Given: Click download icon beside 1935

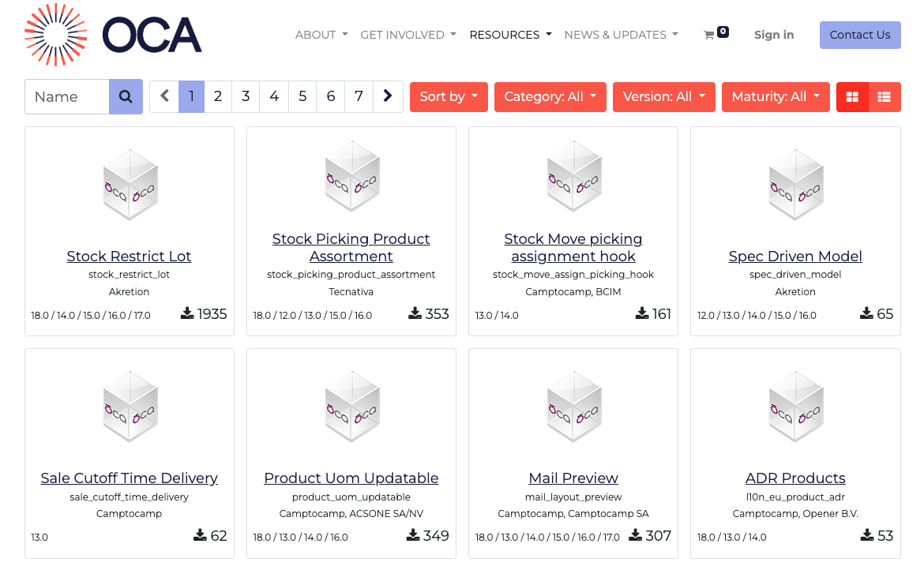Looking at the screenshot, I should point(187,313).
